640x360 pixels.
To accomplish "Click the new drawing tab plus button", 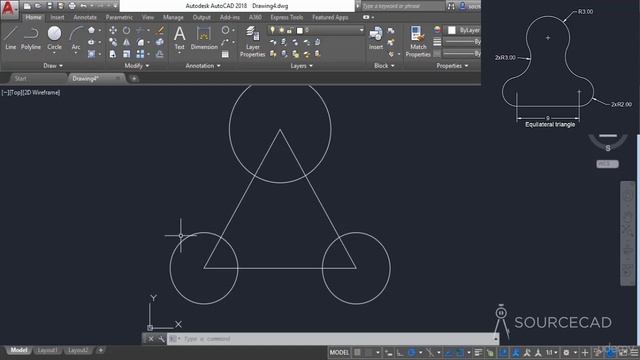I will 134,78.
